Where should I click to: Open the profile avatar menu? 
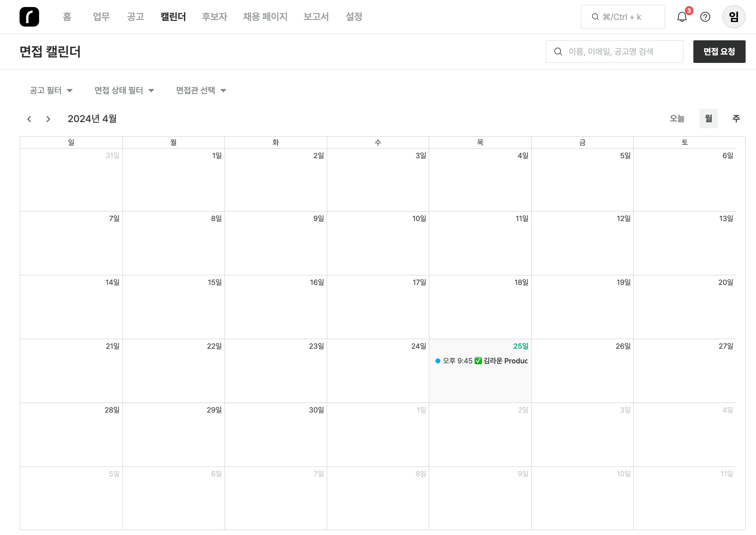pos(733,17)
